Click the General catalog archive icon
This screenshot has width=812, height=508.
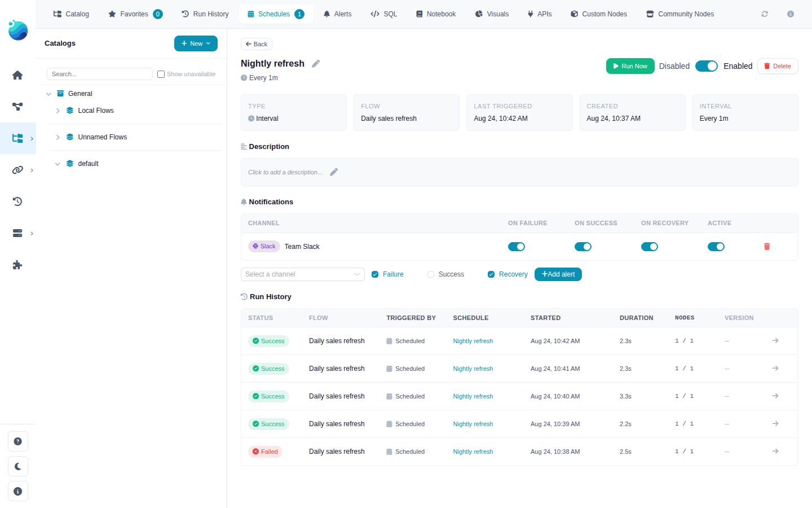tap(60, 94)
